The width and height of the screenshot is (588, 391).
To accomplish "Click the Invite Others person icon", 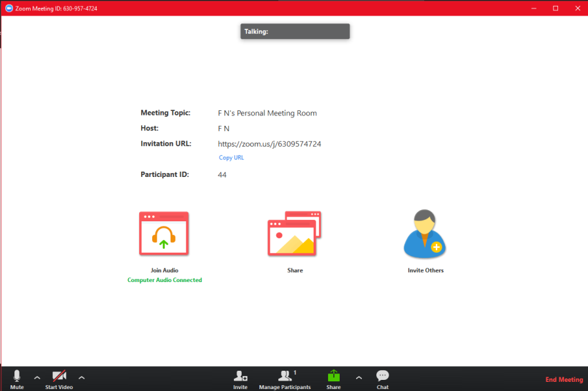I will [425, 234].
